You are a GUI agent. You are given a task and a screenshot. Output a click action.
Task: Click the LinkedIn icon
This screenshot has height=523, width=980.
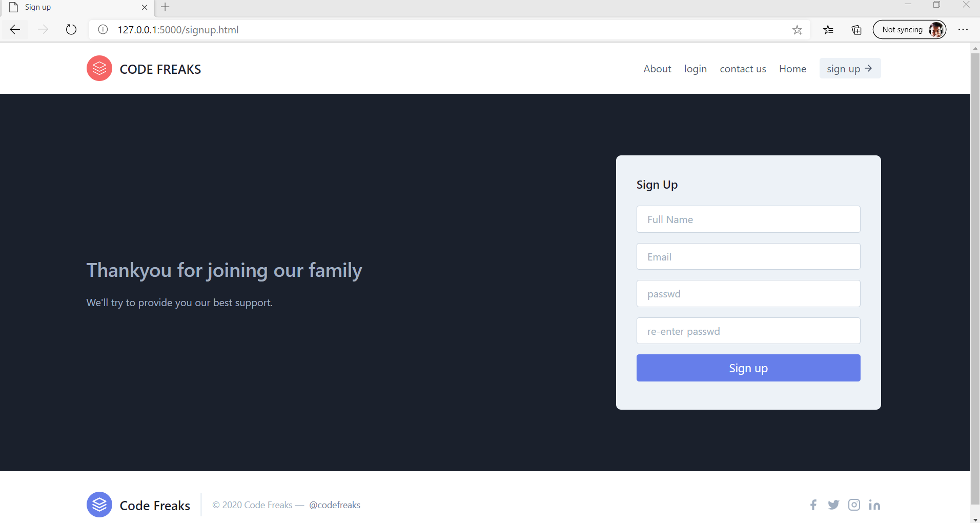point(874,505)
